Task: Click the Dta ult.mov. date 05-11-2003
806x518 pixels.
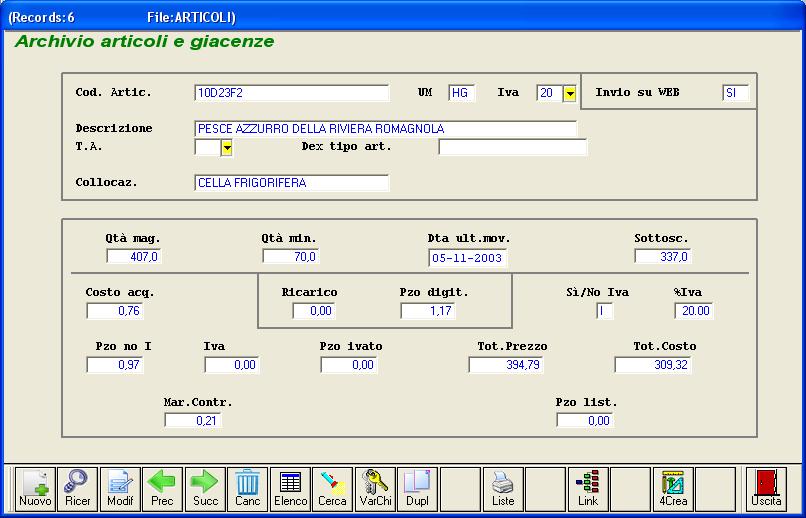Action: pos(467,258)
